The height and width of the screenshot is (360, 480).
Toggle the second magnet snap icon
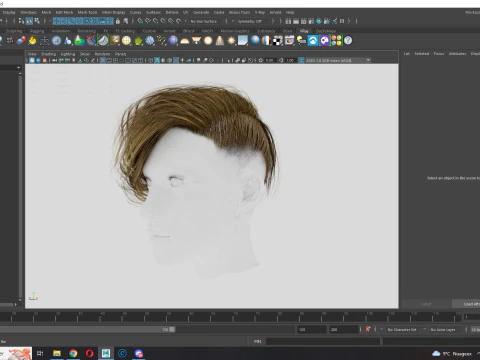click(x=148, y=21)
